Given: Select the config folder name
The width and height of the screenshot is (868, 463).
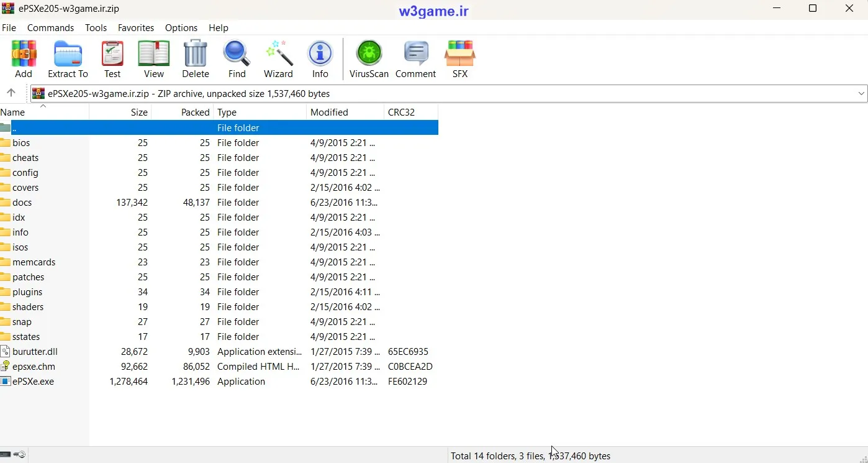Looking at the screenshot, I should coord(25,173).
